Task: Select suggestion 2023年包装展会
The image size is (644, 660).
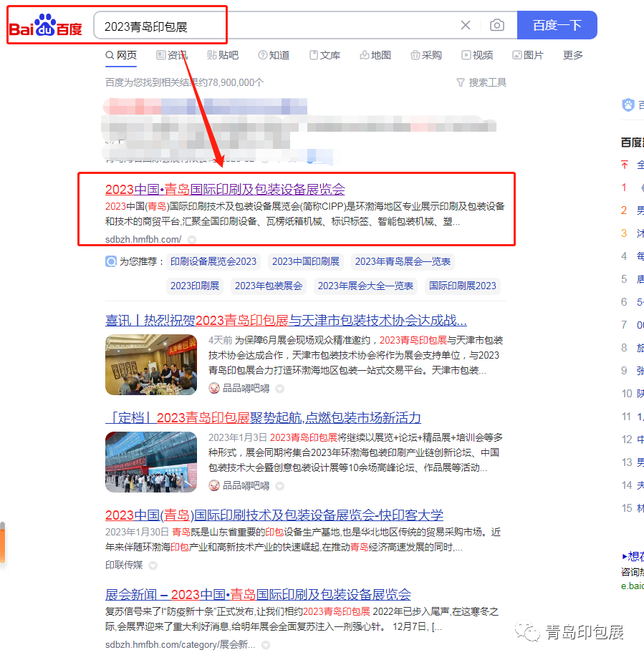Action: [269, 286]
